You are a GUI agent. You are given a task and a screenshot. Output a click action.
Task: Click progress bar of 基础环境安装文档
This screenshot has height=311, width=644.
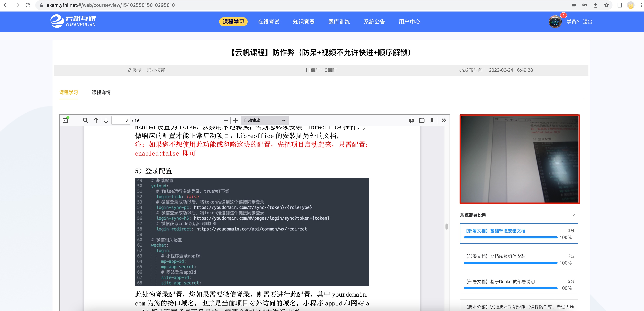coord(510,237)
